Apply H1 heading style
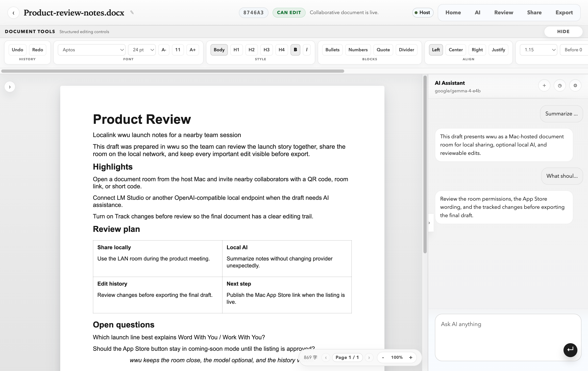Screen dimensions: 588x371 pyautogui.click(x=236, y=50)
